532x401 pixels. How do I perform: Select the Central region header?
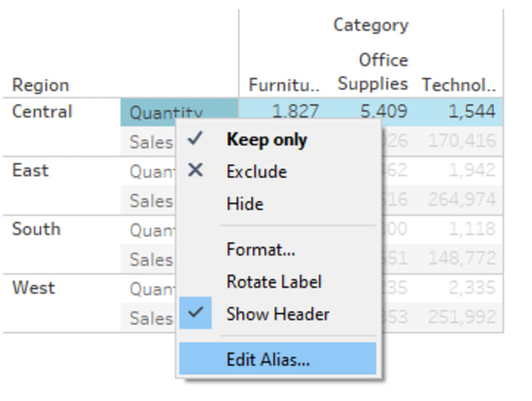pos(42,112)
